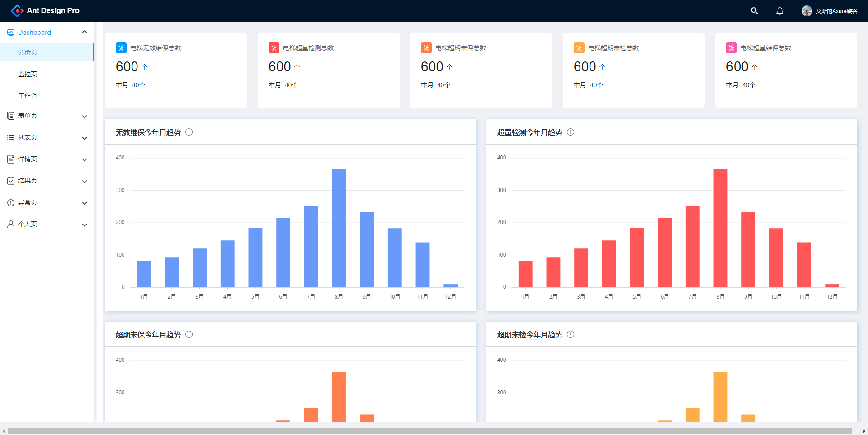This screenshot has width=868, height=435.
Task: Click the 超量检测今年月趋势 chart title
Action: (x=530, y=132)
